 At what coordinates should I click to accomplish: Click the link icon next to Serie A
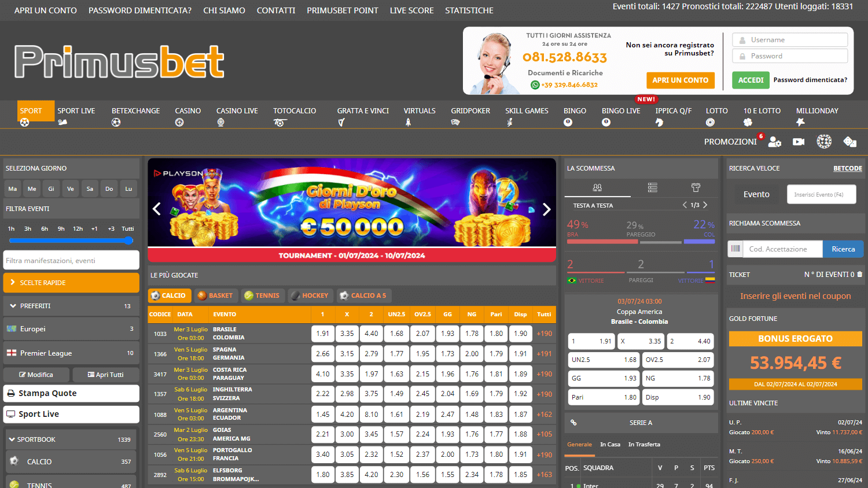click(x=573, y=423)
